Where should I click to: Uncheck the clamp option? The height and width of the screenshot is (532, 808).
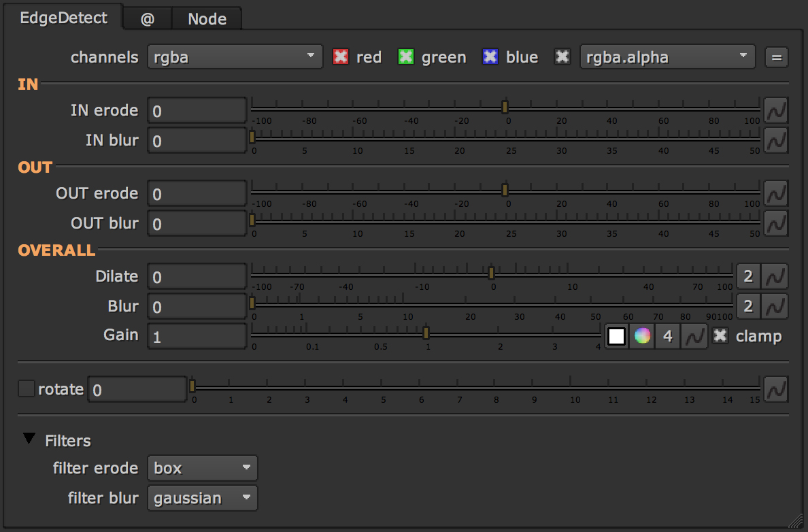click(x=720, y=336)
